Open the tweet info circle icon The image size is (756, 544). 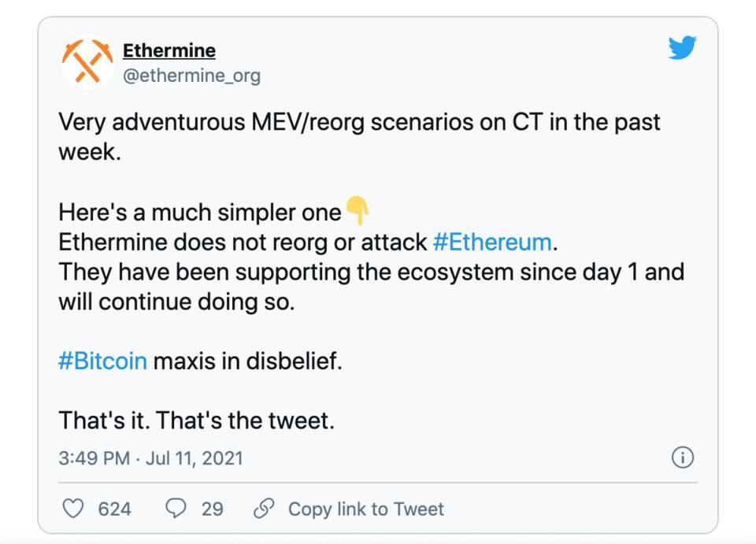click(682, 457)
